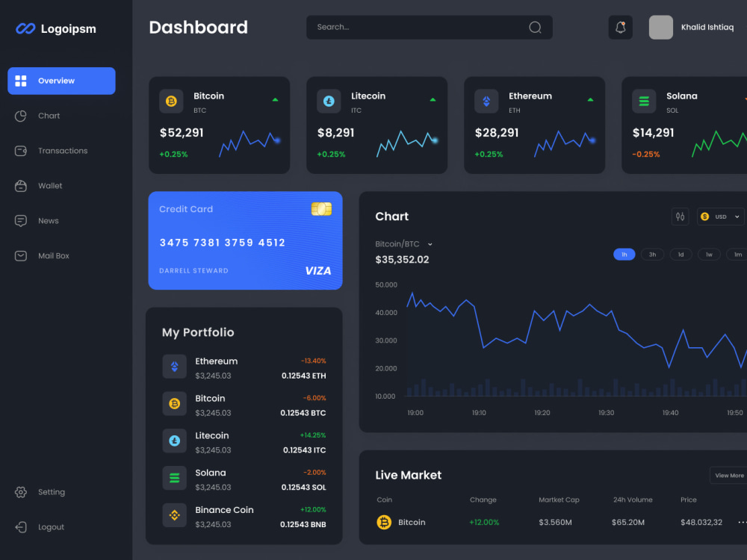Image resolution: width=747 pixels, height=560 pixels.
Task: Click the $3.560M market cap value
Action: [555, 523]
